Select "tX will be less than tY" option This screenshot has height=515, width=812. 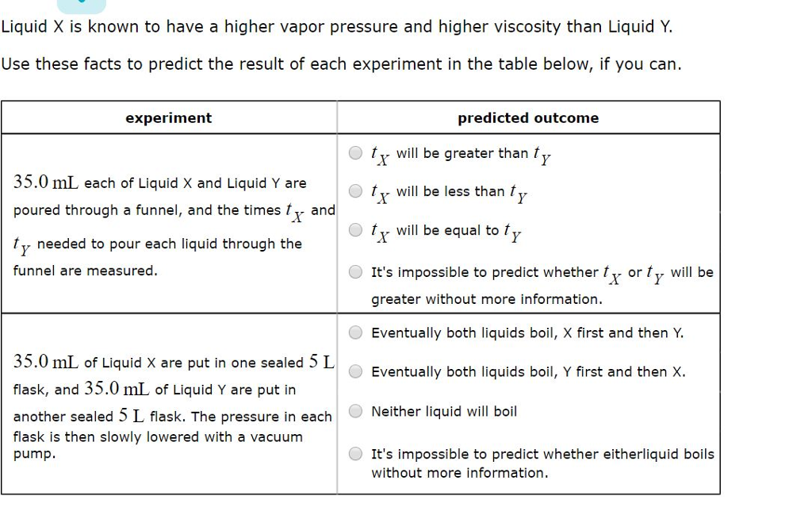[x=355, y=190]
